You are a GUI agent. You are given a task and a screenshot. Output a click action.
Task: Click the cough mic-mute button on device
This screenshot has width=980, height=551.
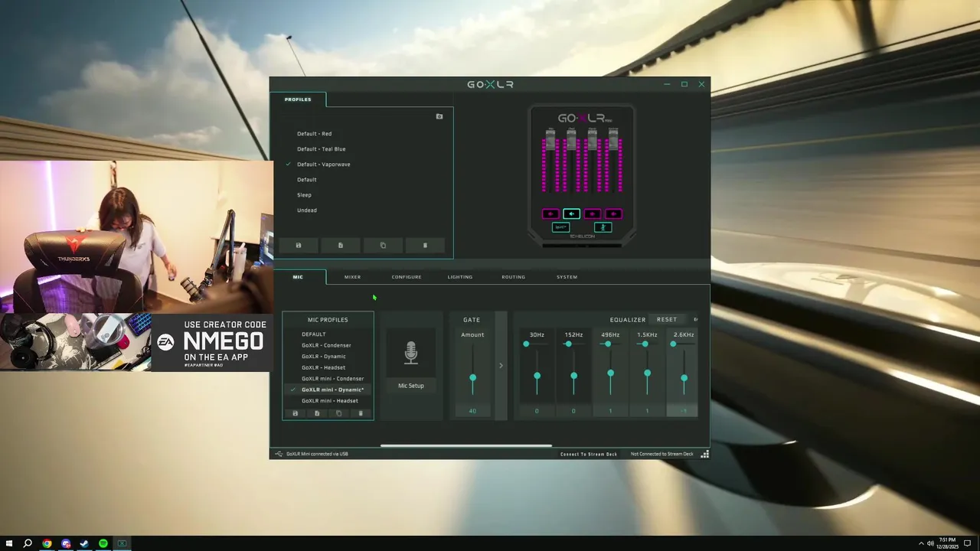point(603,227)
